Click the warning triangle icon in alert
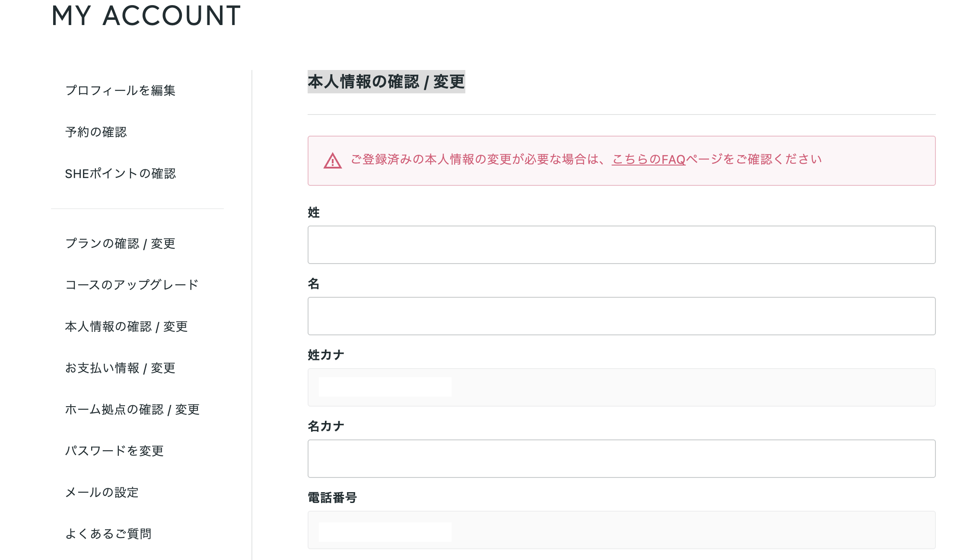The image size is (954, 560). [332, 161]
